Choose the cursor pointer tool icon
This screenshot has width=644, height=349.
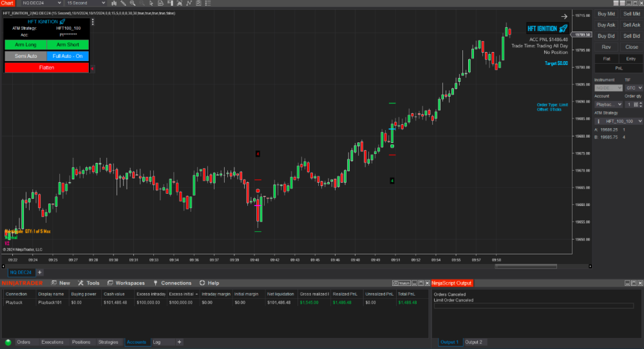[151, 3]
